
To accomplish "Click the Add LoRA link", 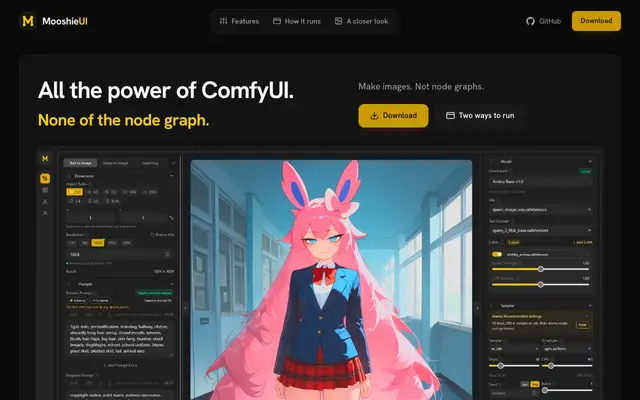I will pyautogui.click(x=583, y=242).
